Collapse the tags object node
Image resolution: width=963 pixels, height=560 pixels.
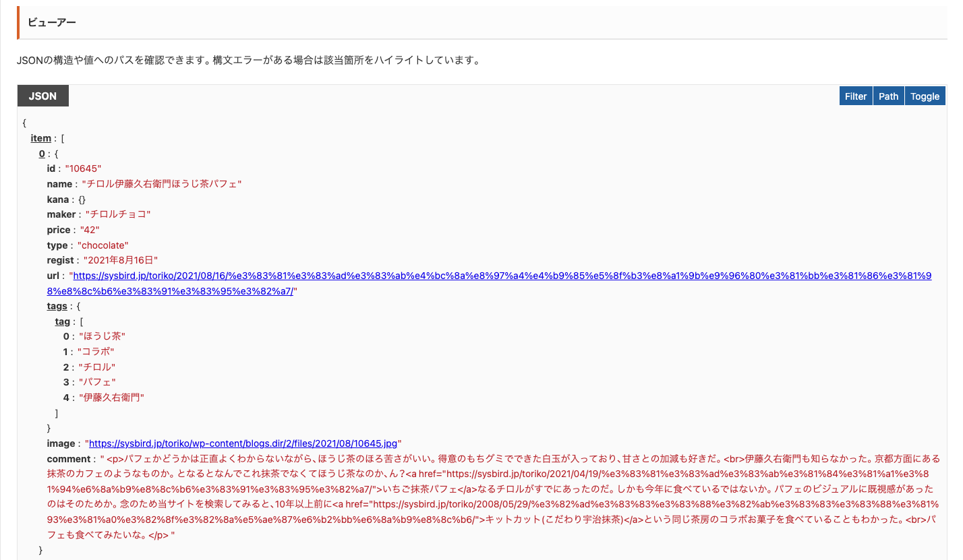57,305
